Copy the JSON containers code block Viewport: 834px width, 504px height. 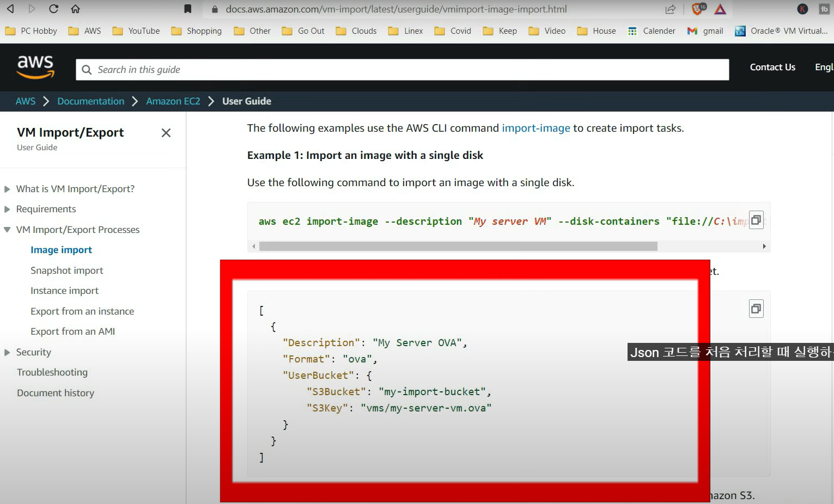(x=756, y=309)
